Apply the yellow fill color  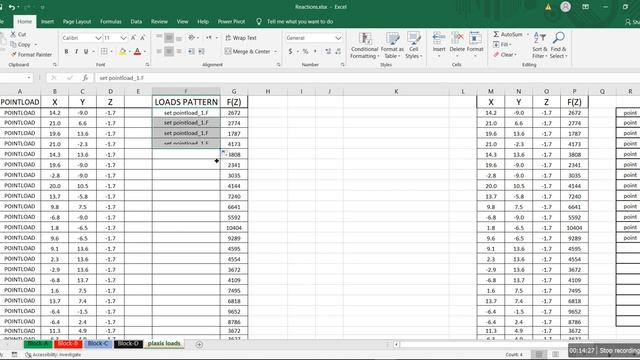pyautogui.click(x=122, y=51)
